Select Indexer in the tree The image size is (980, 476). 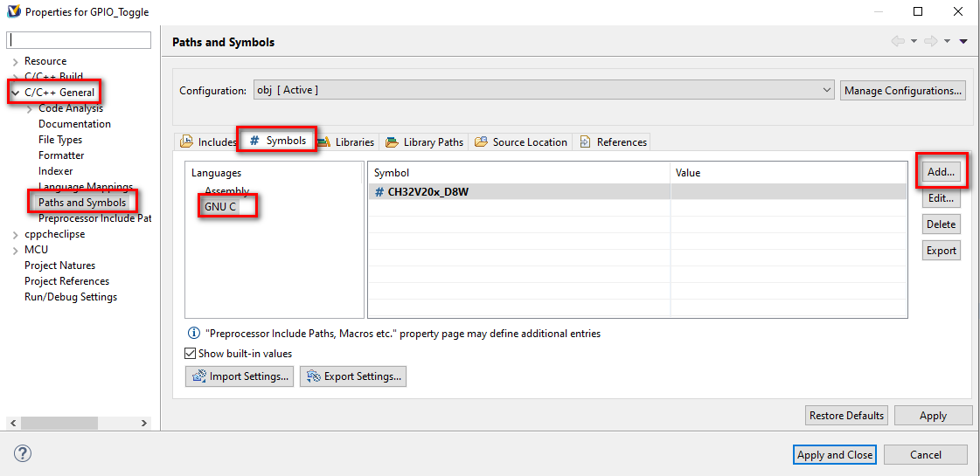pyautogui.click(x=56, y=170)
